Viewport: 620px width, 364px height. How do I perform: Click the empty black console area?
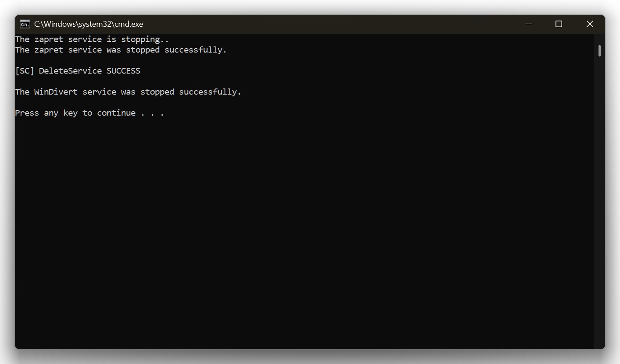click(x=303, y=228)
